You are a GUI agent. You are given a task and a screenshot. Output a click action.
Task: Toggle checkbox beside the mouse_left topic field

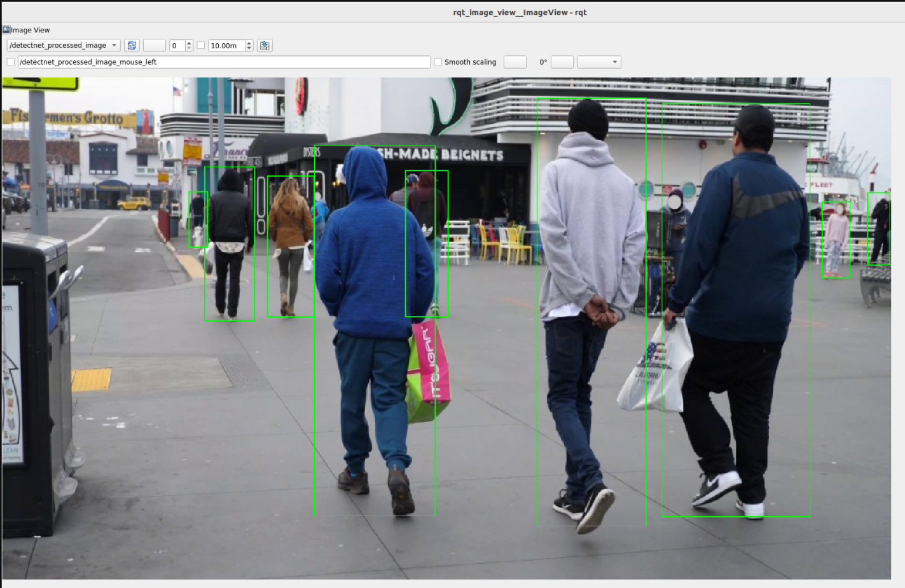point(11,62)
